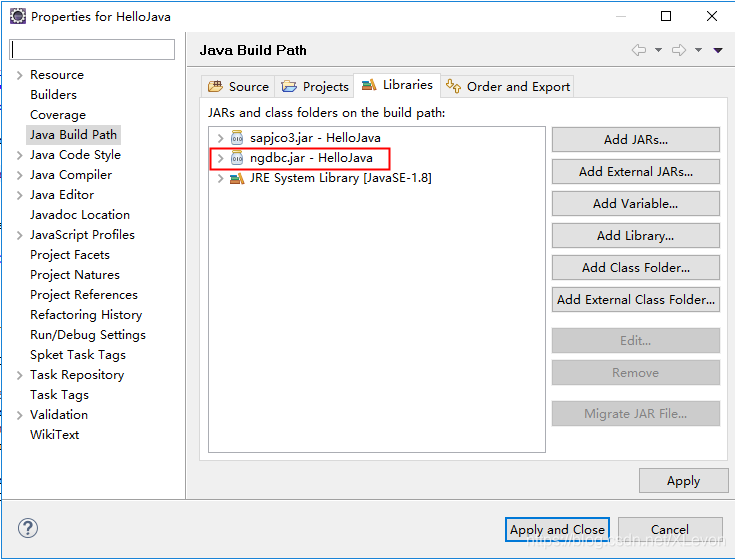The image size is (735, 559).
Task: Expand the Java Editor node
Action: click(19, 195)
